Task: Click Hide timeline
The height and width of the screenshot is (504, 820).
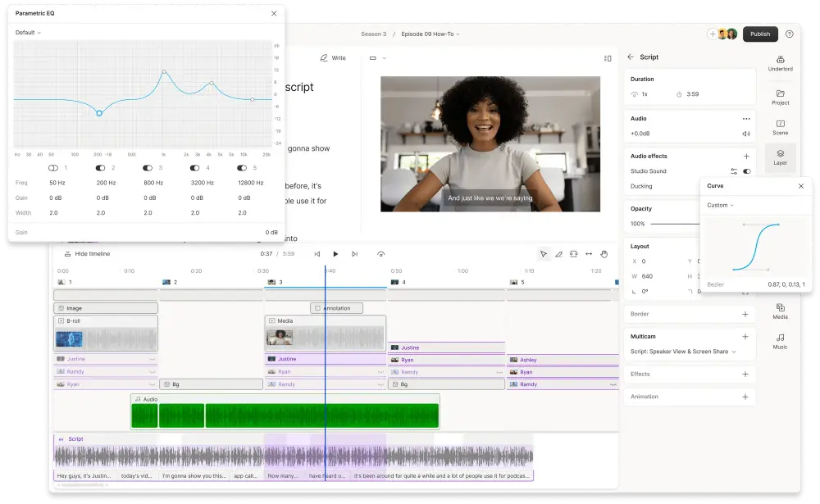Action: (x=88, y=254)
